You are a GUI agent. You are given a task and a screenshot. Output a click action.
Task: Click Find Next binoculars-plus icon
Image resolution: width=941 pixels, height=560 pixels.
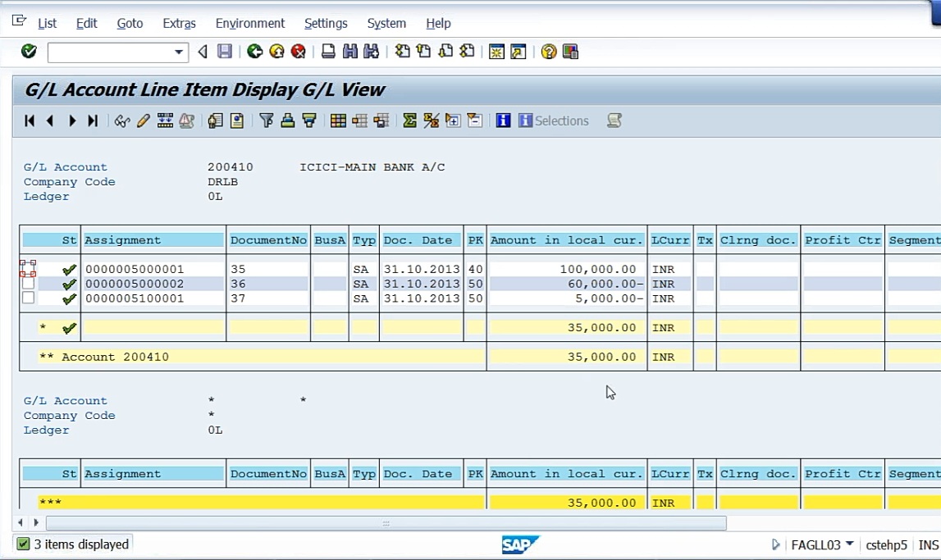[372, 52]
